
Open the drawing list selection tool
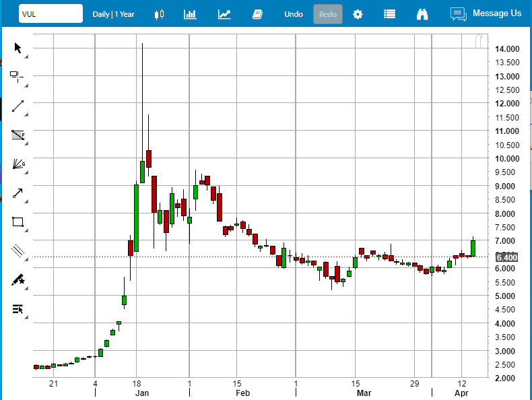tap(18, 309)
